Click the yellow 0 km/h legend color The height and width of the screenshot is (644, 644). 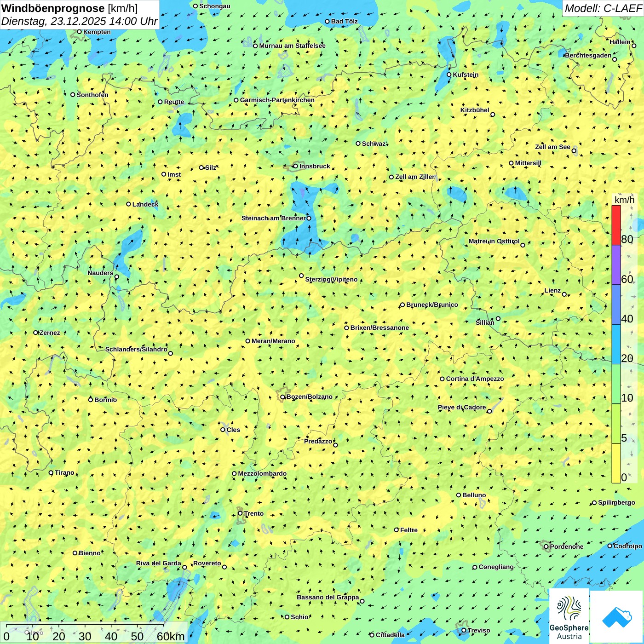coord(616,463)
